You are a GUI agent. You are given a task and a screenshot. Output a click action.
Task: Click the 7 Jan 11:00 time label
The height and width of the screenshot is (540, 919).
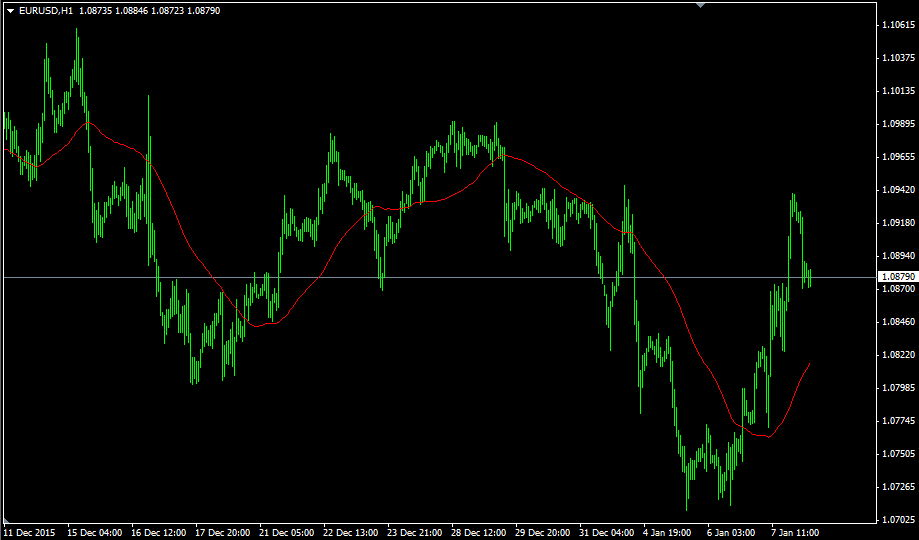[x=797, y=532]
